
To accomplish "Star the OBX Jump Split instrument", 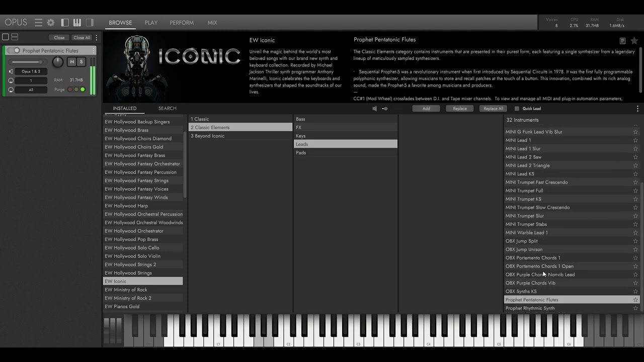I will point(635,241).
